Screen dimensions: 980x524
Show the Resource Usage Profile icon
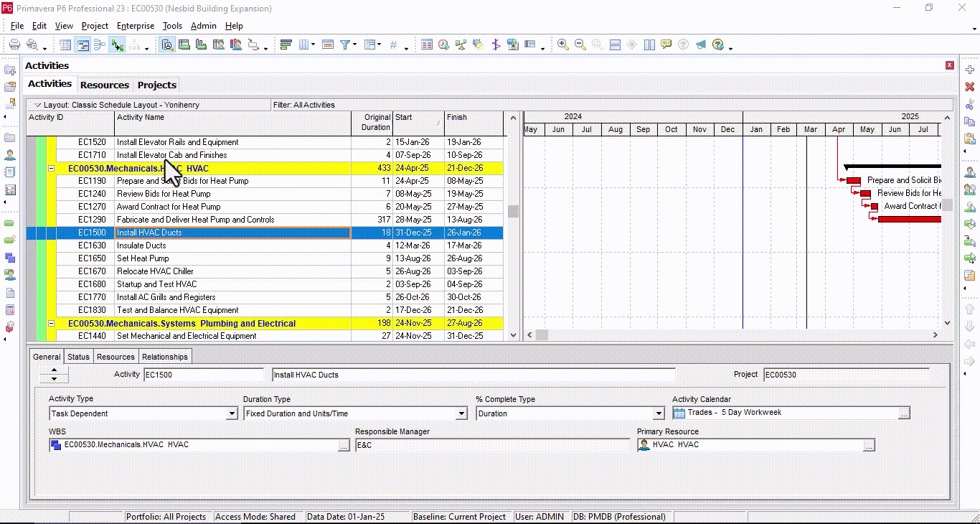(x=236, y=45)
